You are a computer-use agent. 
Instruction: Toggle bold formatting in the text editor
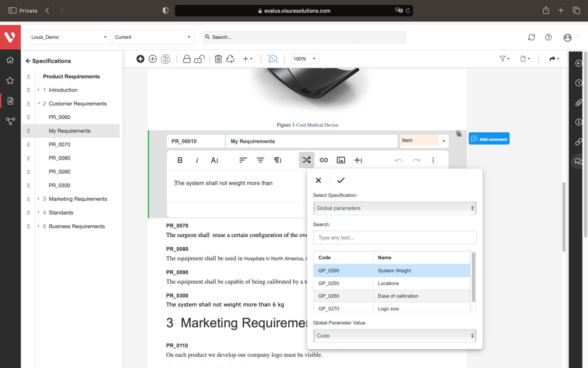click(180, 160)
